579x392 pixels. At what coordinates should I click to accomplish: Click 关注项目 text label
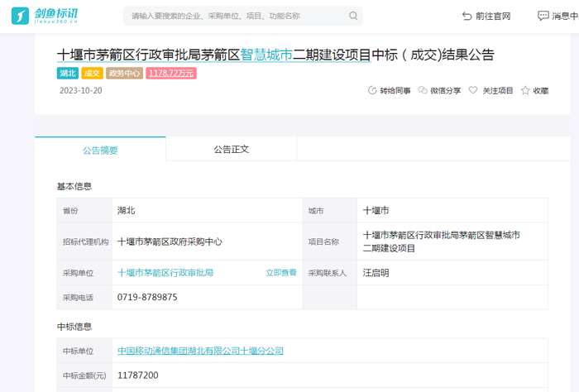(x=498, y=91)
